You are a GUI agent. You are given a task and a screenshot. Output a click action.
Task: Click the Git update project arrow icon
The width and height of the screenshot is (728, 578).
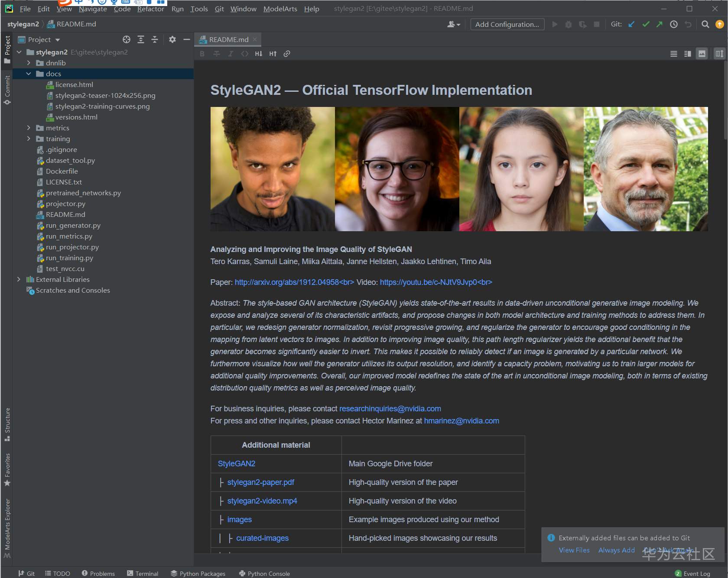click(x=631, y=24)
